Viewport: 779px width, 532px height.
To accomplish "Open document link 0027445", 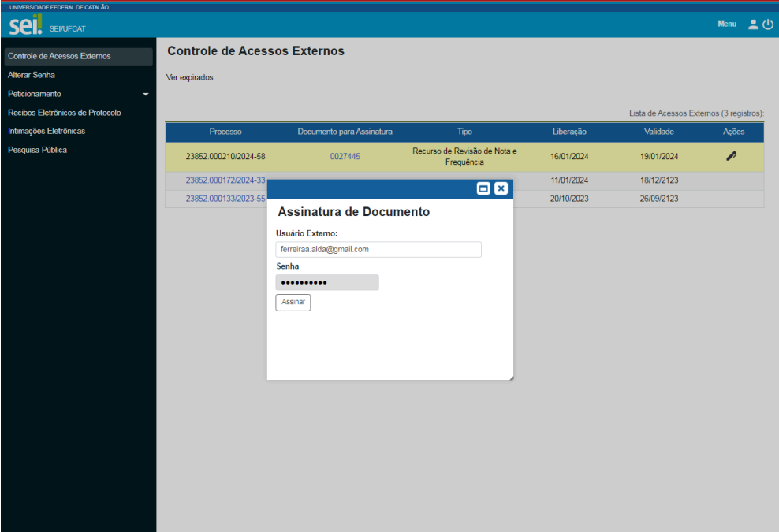I will (x=345, y=157).
